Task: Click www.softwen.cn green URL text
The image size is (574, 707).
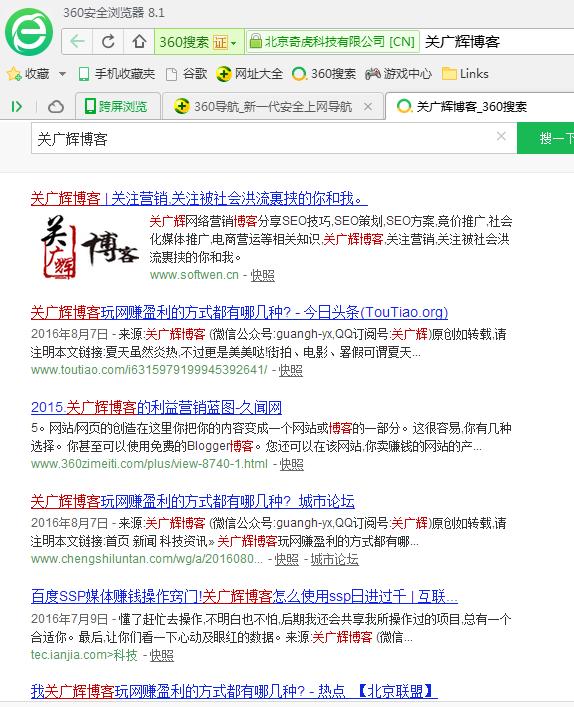Action: point(194,275)
